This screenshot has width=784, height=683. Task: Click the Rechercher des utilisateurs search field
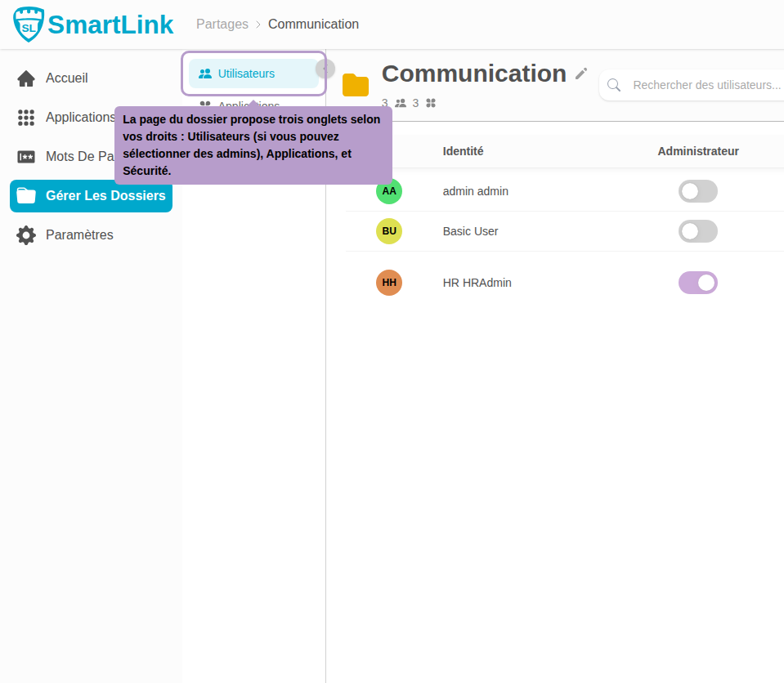pos(703,85)
